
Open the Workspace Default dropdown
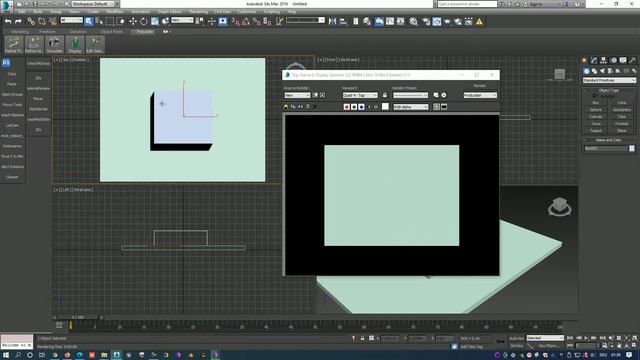point(93,4)
